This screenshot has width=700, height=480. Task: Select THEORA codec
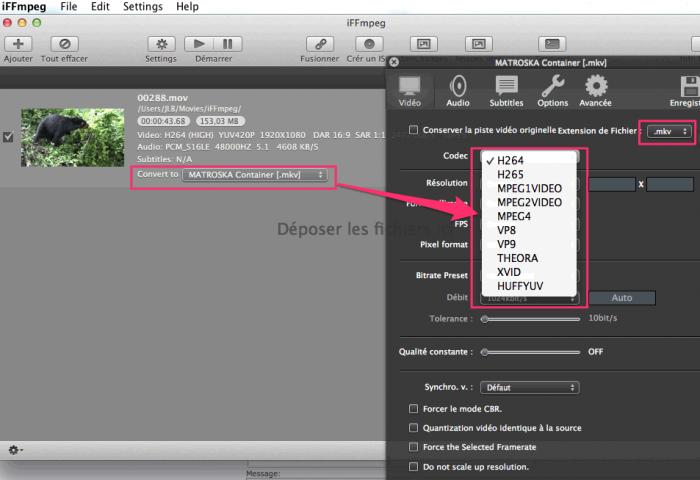pyautogui.click(x=529, y=258)
